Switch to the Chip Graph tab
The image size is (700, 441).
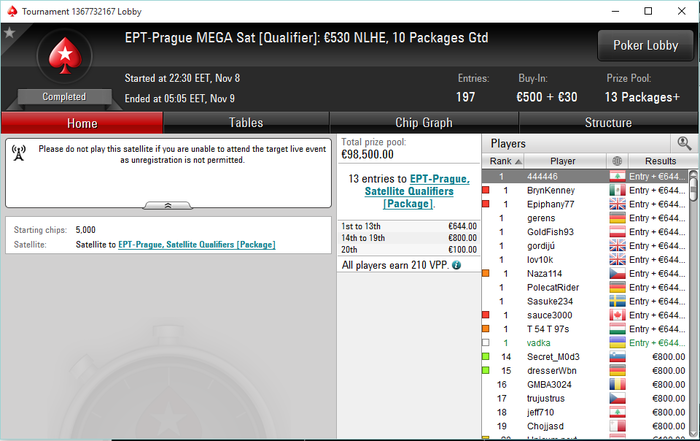point(424,122)
